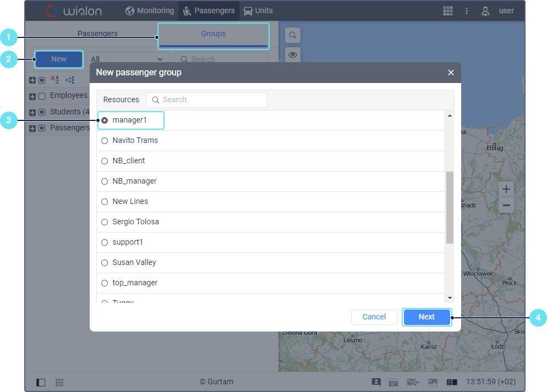547x392 pixels.
Task: Sort groups with the A-Z icon
Action: point(55,80)
